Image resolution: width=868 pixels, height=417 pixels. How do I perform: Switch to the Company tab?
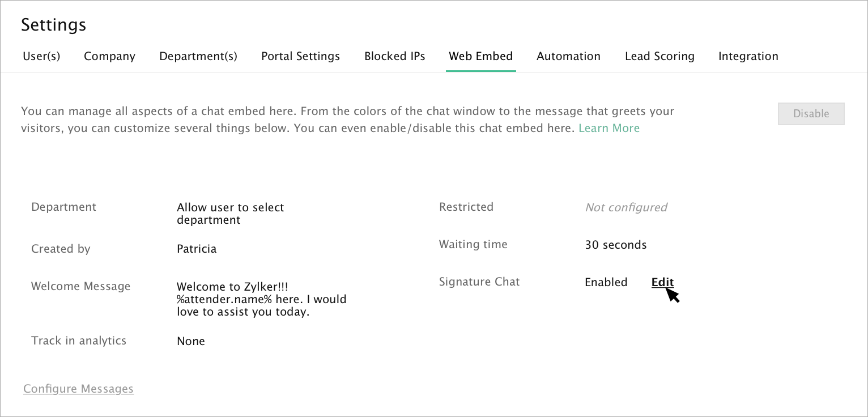pyautogui.click(x=109, y=57)
